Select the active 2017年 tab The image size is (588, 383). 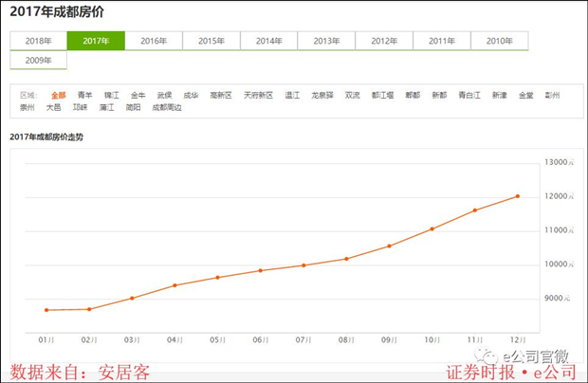96,41
